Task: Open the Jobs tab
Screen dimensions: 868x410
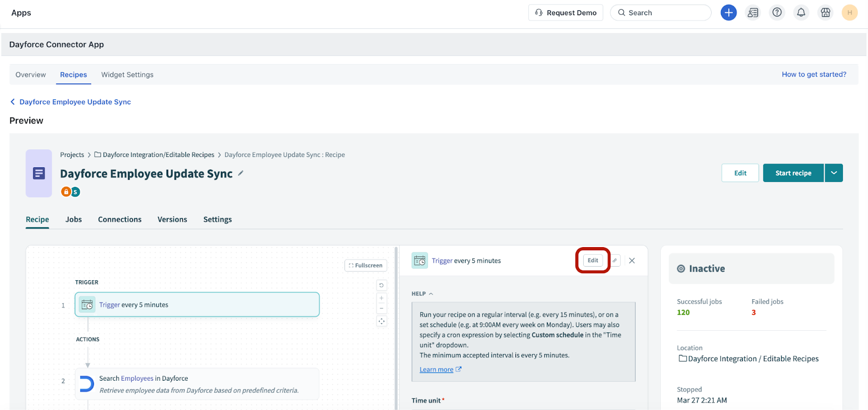Action: (x=74, y=219)
